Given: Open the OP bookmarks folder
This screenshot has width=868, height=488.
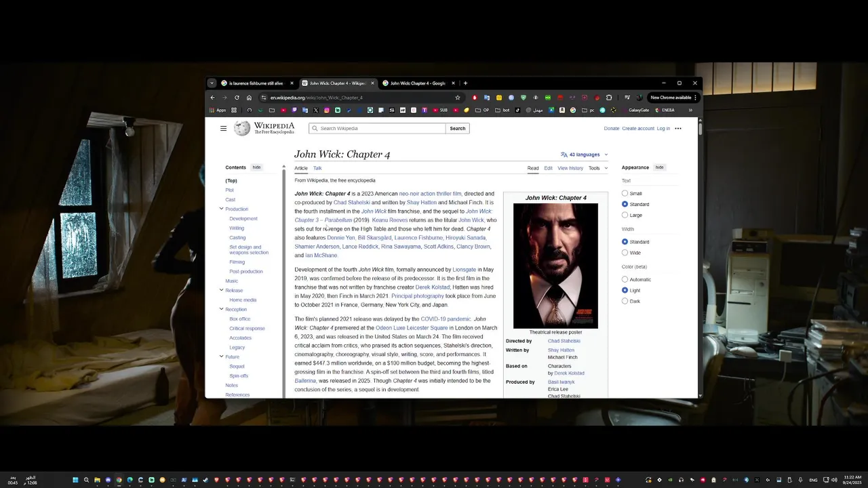Looking at the screenshot, I should pyautogui.click(x=482, y=110).
